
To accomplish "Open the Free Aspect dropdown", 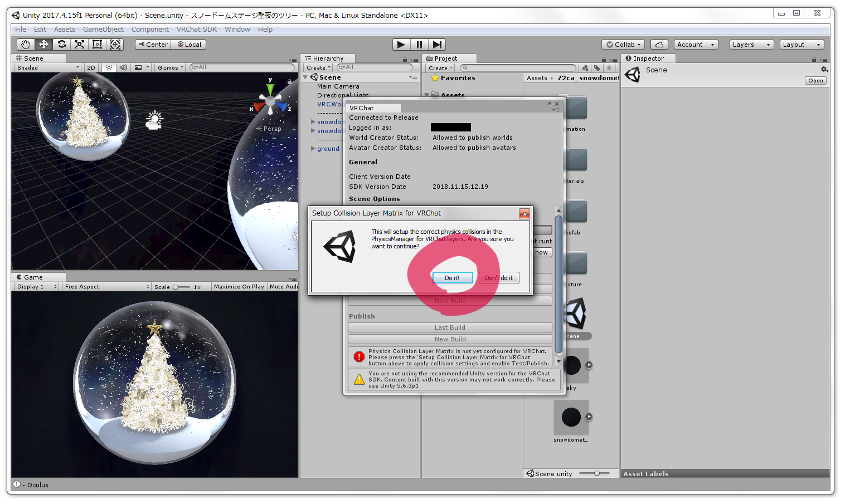I will (x=107, y=287).
